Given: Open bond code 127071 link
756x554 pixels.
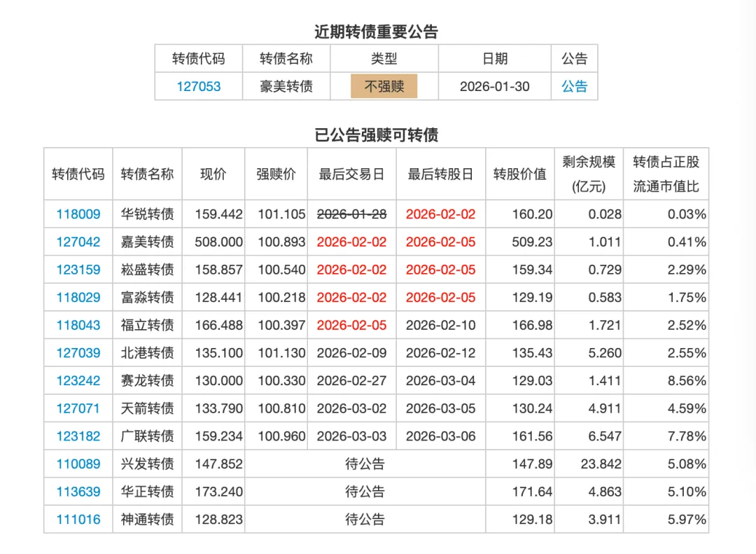Looking at the screenshot, I should tap(78, 408).
